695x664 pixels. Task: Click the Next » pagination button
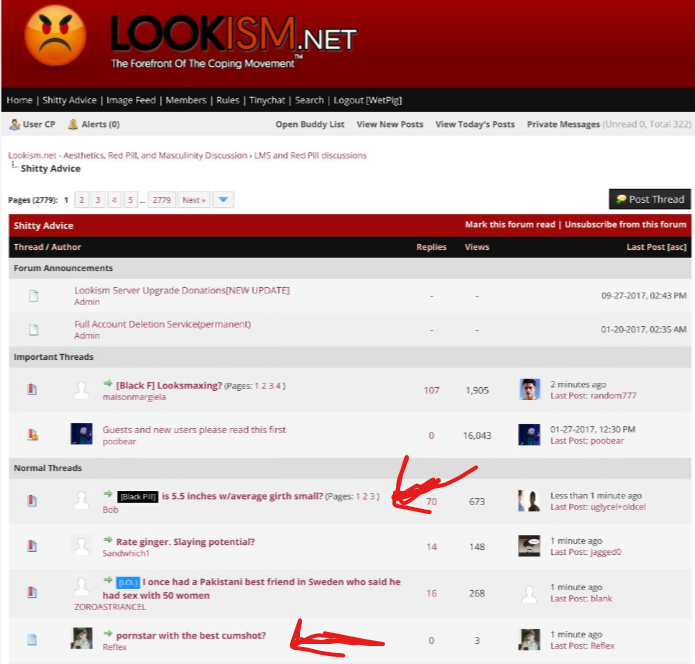tap(194, 200)
